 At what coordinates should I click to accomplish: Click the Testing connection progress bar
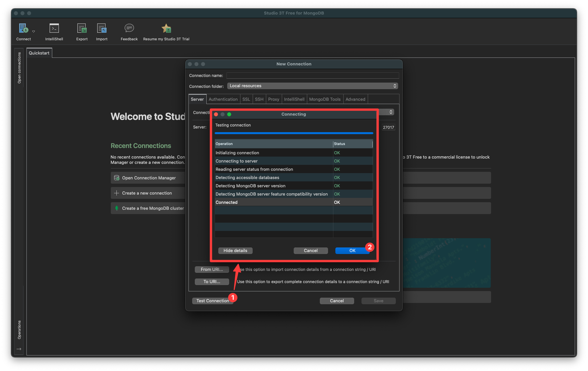(294, 133)
